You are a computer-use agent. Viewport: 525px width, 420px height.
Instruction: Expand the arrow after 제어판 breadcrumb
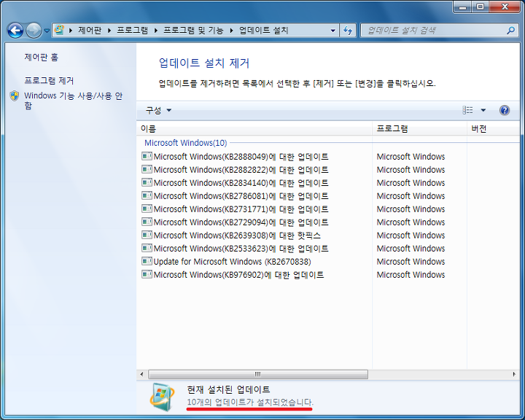109,31
